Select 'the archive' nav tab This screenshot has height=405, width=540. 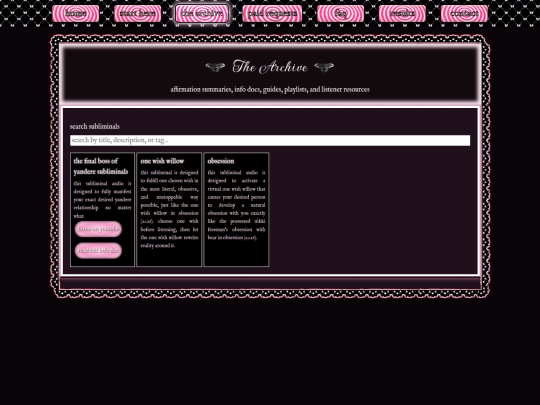201,14
